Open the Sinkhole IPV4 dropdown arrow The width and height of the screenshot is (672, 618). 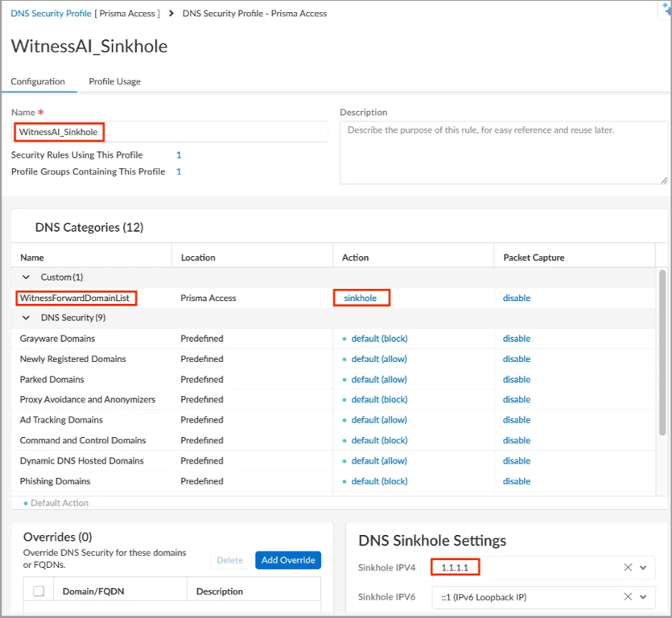pyautogui.click(x=643, y=567)
